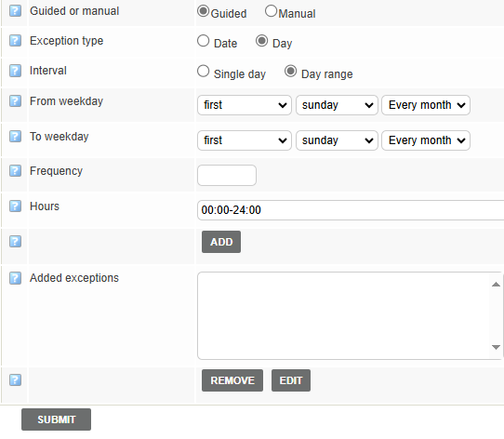Image resolution: width=504 pixels, height=439 pixels.
Task: Open help icon next to Hours
Action: [x=15, y=206]
